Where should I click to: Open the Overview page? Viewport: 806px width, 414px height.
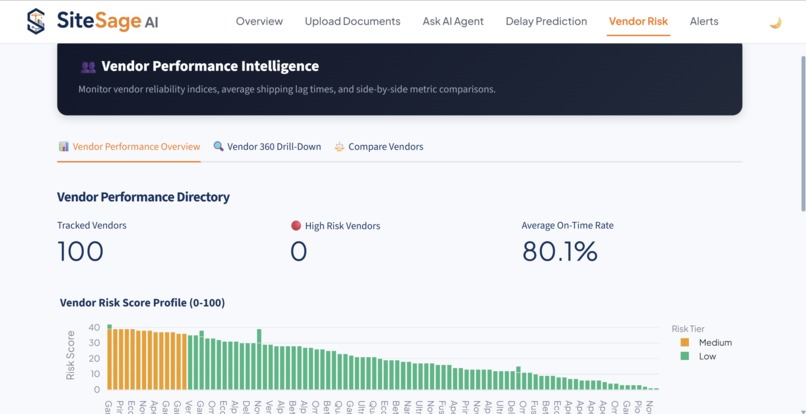coord(259,22)
